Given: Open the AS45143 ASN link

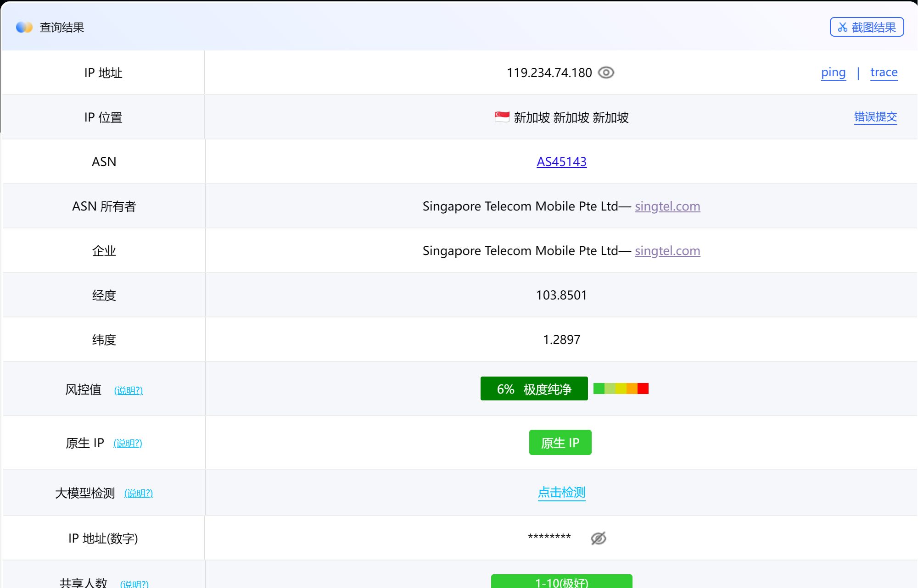Looking at the screenshot, I should click(561, 161).
